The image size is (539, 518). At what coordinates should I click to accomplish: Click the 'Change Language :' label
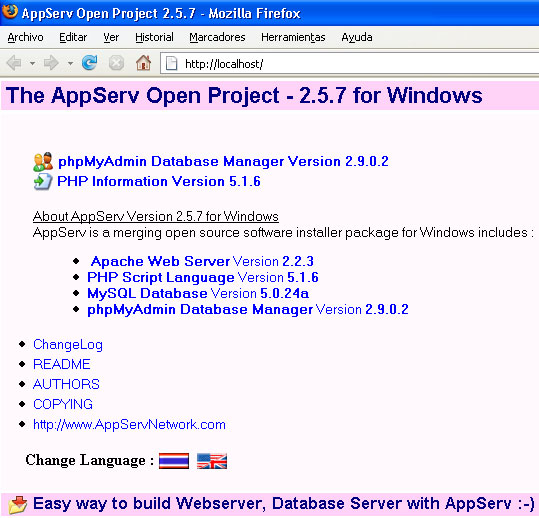[x=89, y=461]
